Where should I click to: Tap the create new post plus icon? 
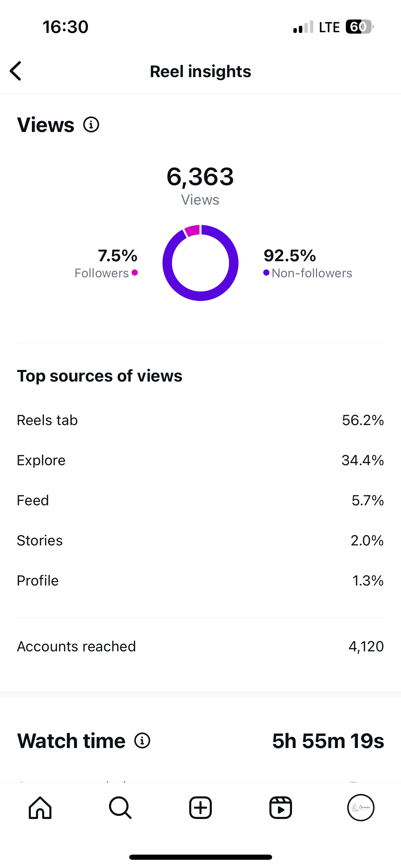pyautogui.click(x=200, y=808)
